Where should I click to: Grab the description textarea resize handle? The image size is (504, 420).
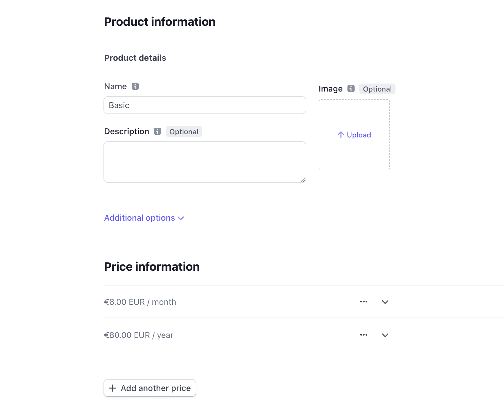(x=303, y=179)
